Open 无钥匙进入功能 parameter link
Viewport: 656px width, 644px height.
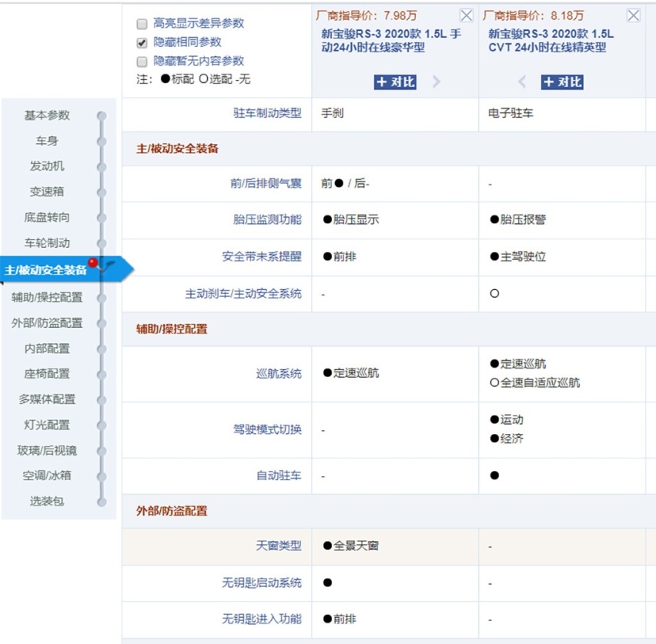(262, 619)
